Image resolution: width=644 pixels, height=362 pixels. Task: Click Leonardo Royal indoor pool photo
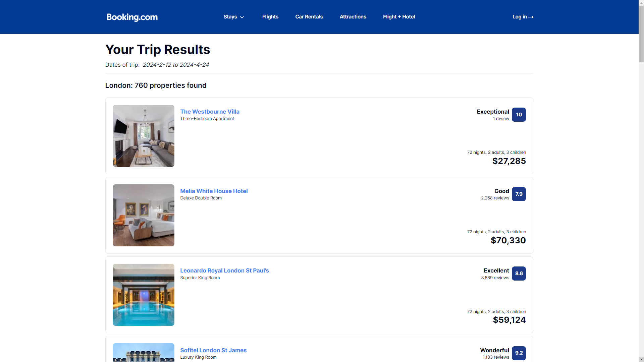(x=144, y=295)
